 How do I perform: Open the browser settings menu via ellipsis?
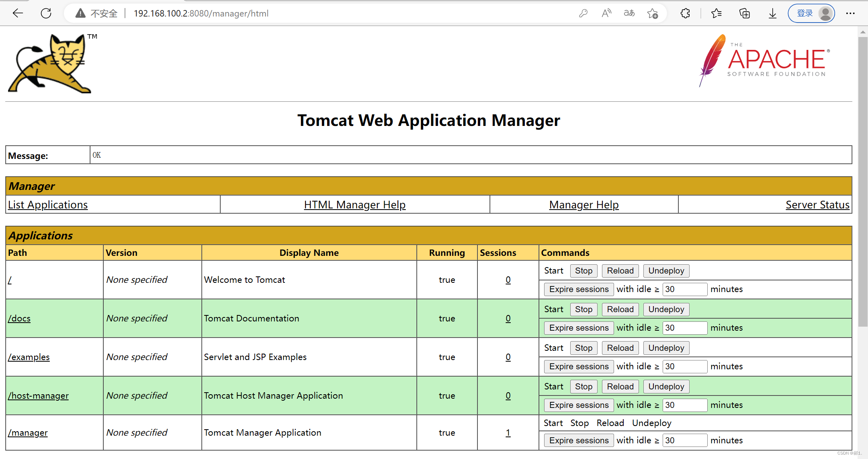click(x=850, y=13)
